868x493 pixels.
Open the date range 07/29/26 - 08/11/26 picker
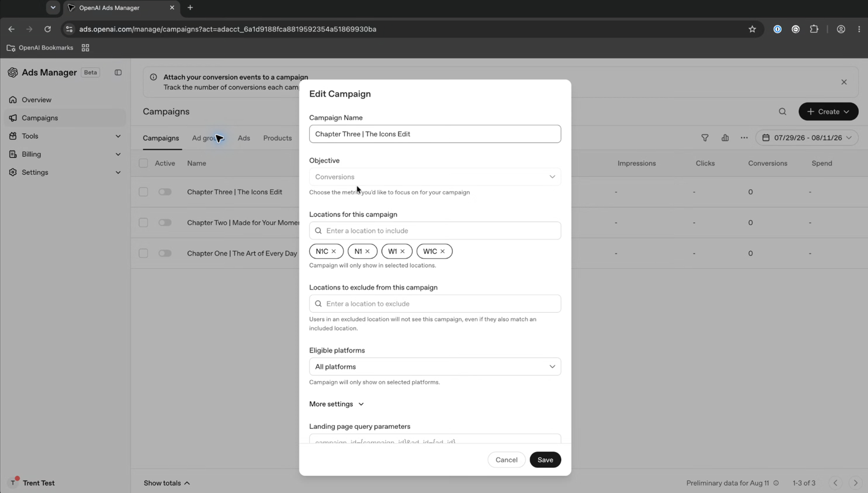click(x=807, y=138)
